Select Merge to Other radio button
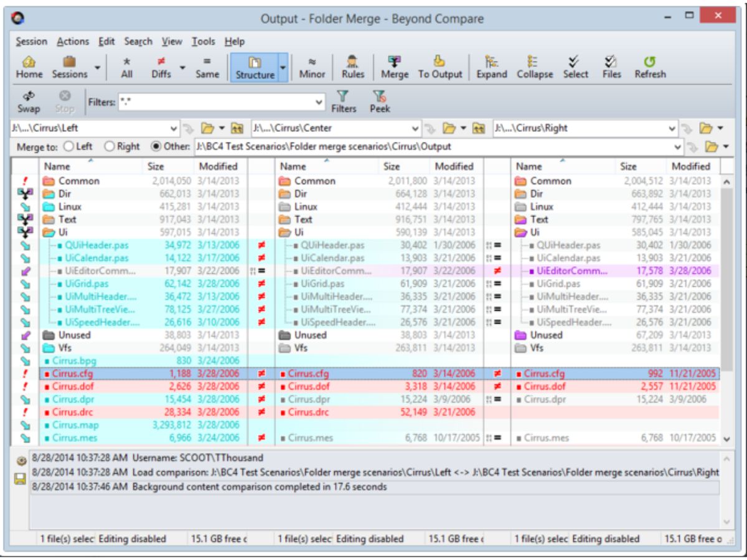This screenshot has height=560, width=747. click(171, 147)
